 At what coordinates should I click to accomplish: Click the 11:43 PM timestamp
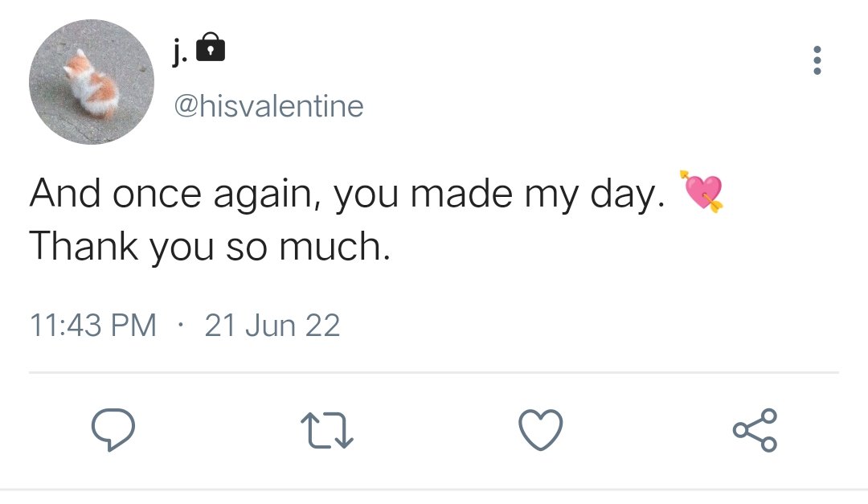93,326
